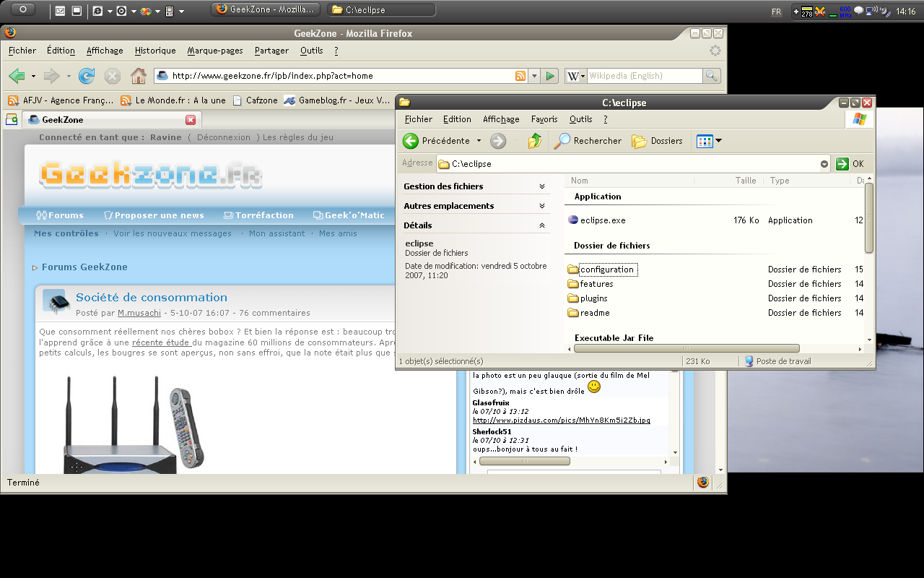924x578 pixels.
Task: Open Société de consommation article
Action: click(152, 297)
